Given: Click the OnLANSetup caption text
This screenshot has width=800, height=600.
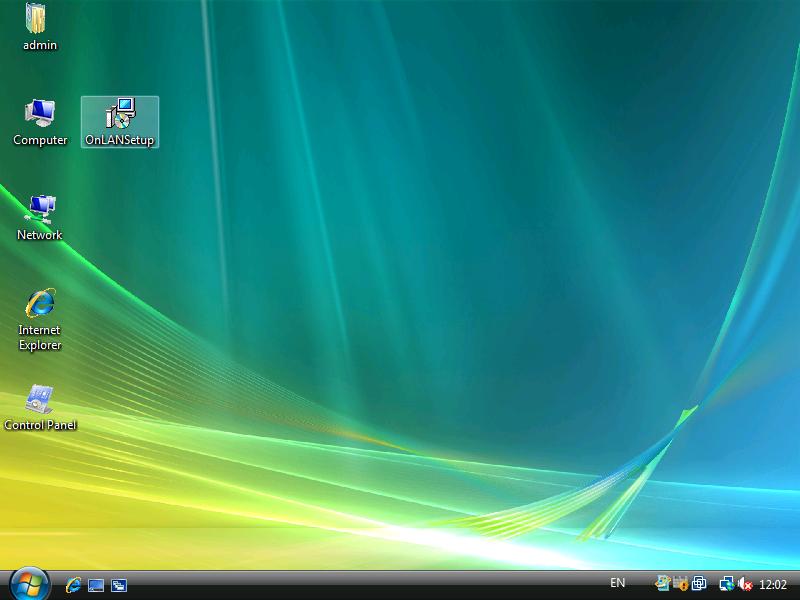Looking at the screenshot, I should (x=120, y=140).
